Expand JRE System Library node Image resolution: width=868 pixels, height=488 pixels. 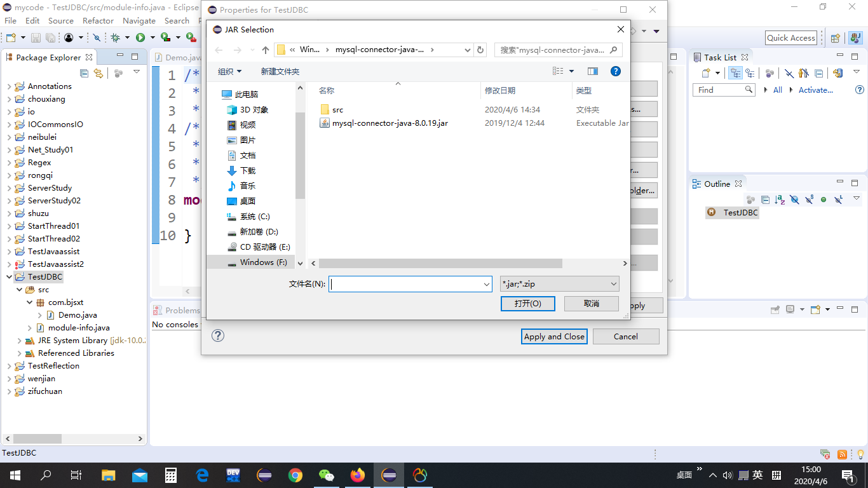pos(19,341)
